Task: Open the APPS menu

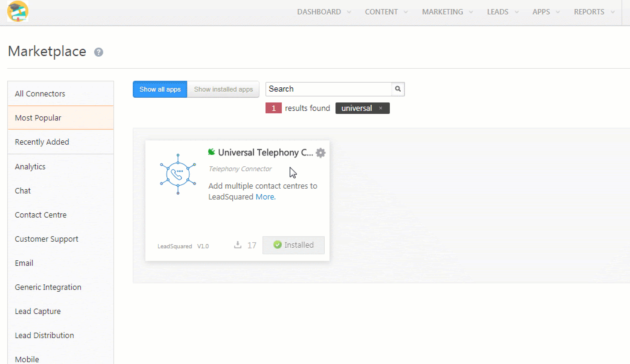Action: tap(541, 12)
